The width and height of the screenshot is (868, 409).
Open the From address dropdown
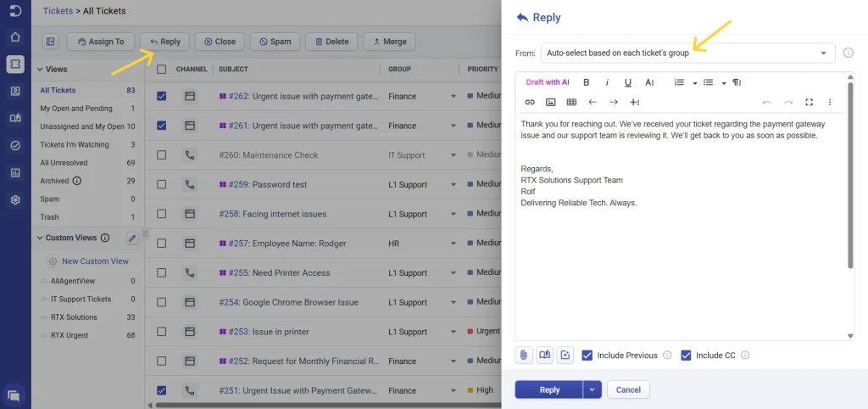coord(687,53)
